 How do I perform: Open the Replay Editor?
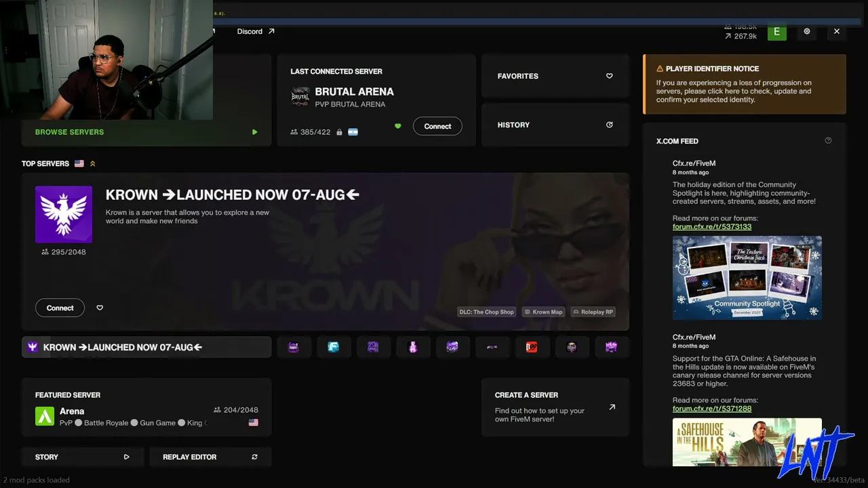[210, 457]
